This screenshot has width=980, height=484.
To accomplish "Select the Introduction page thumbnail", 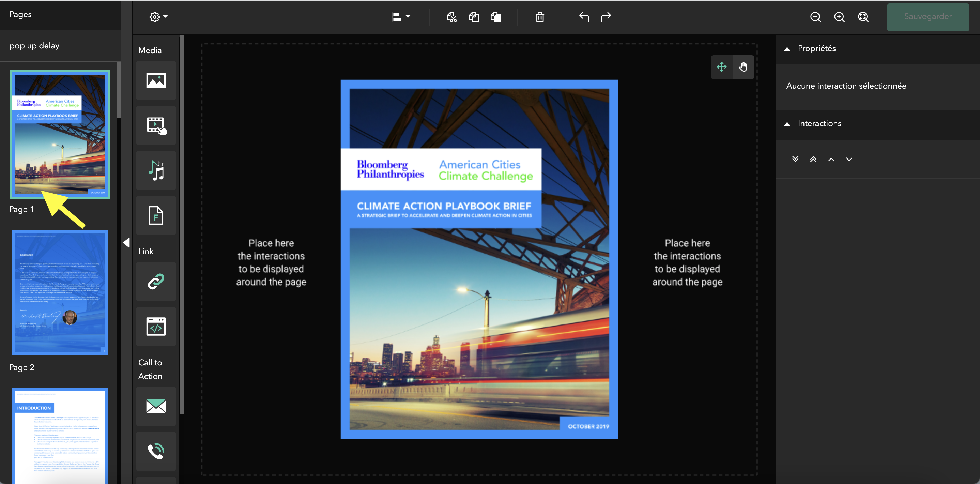I will [60, 436].
